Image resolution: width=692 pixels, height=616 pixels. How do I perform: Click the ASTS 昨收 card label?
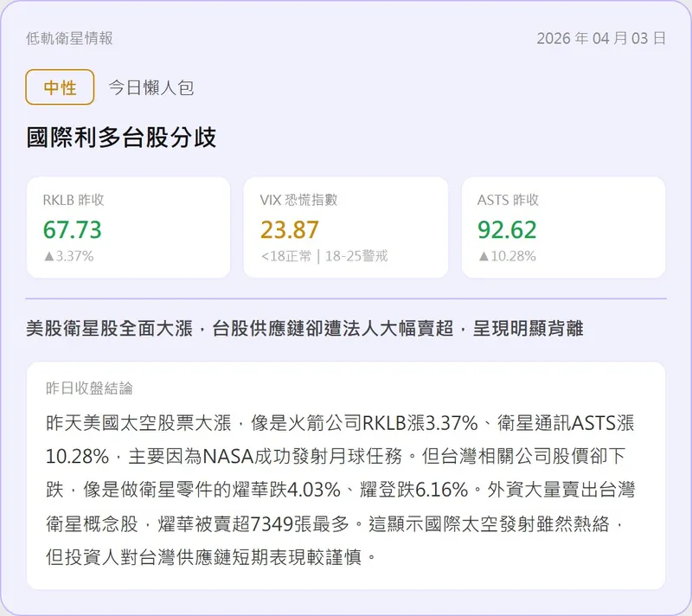tap(508, 200)
